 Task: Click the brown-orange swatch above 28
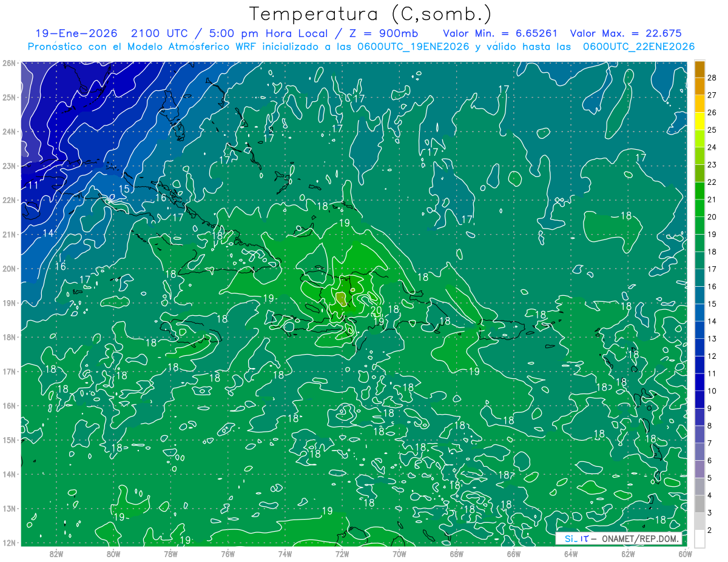tap(699, 69)
